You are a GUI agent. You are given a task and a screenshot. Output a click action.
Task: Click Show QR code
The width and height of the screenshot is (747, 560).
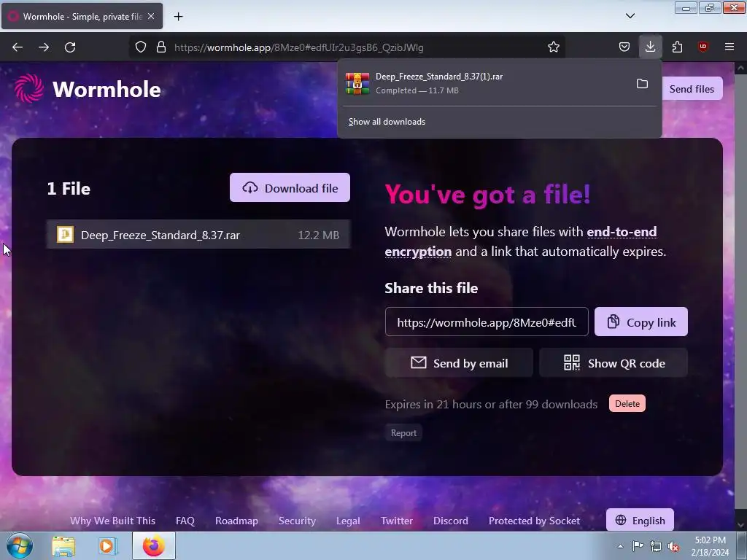(x=613, y=363)
